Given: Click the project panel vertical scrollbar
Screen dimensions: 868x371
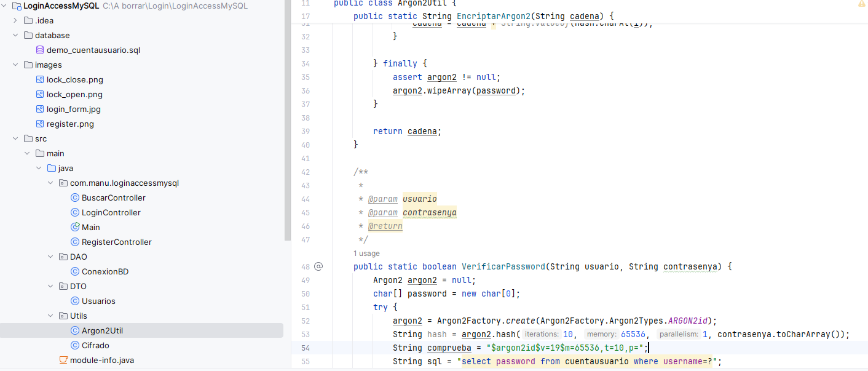Looking at the screenshot, I should click(x=288, y=120).
